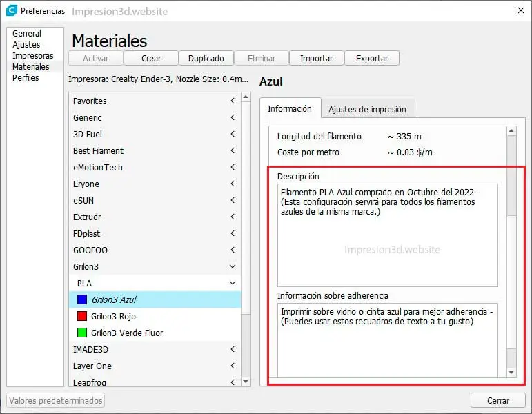Click the Duplicado button

206,59
